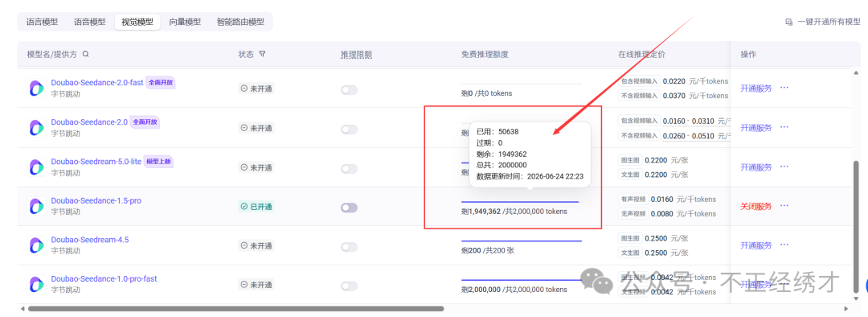The height and width of the screenshot is (317, 868).
Task: Open more actions for Doubao-Seedance-1.5-pro row
Action: 784,206
